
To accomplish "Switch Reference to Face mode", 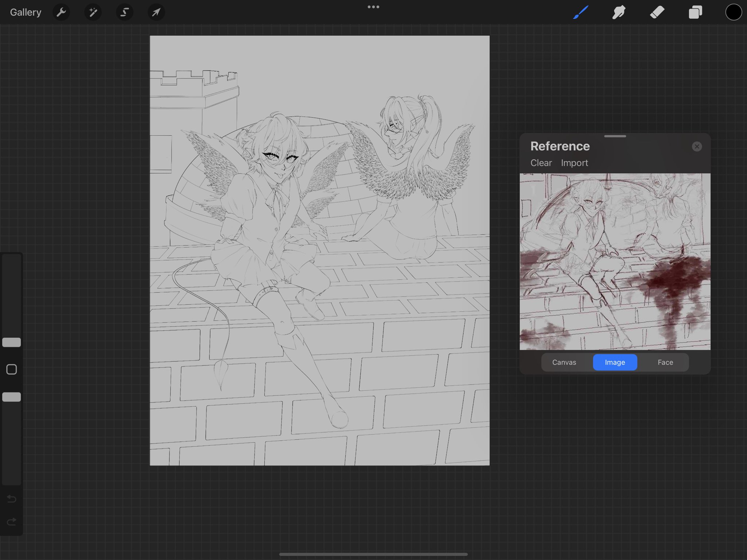I will coord(665,362).
